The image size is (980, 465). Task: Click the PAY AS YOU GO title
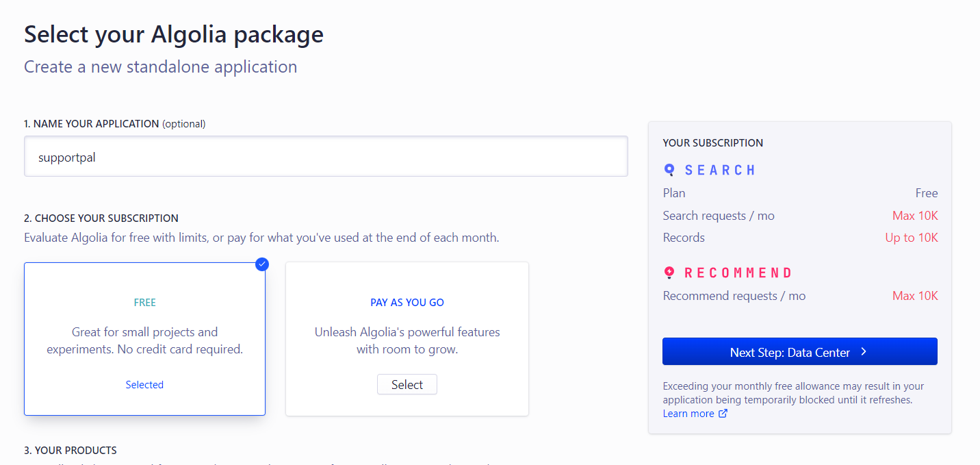pos(407,303)
